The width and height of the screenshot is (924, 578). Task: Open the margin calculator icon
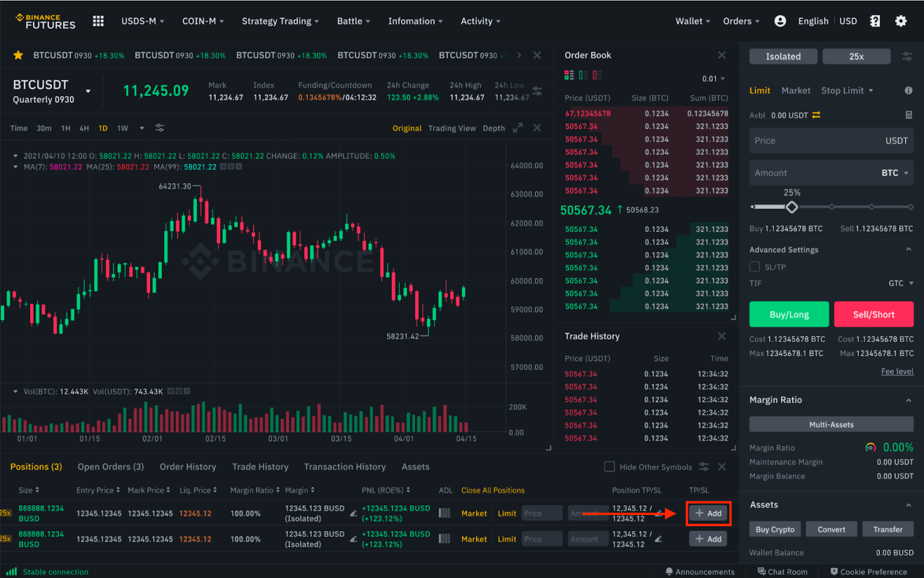click(x=908, y=115)
